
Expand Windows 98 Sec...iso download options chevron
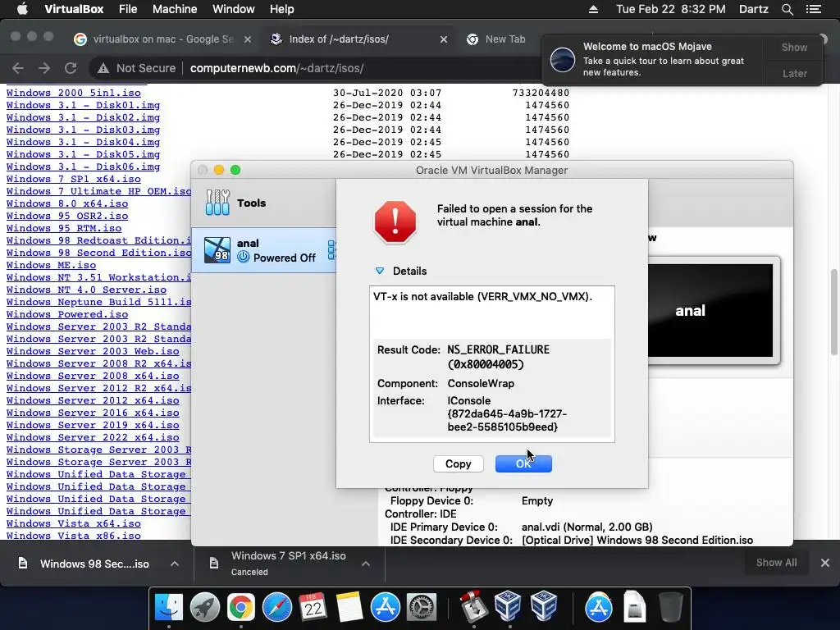point(175,564)
